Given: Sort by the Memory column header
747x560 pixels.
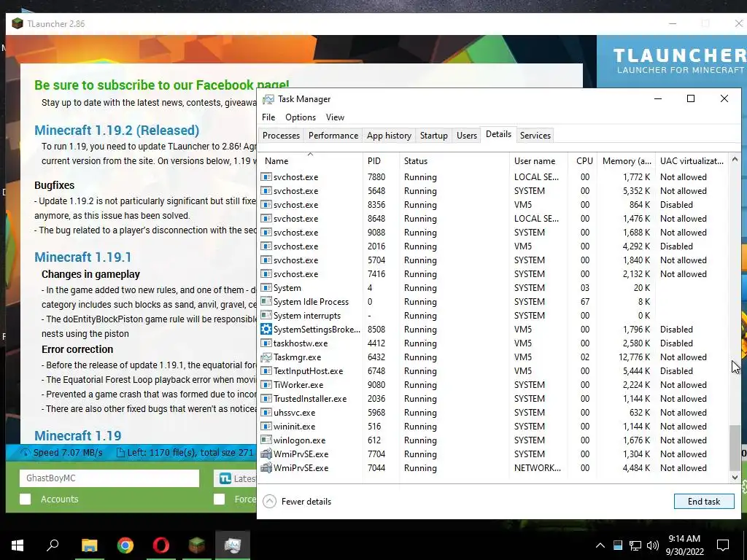Looking at the screenshot, I should pos(626,161).
